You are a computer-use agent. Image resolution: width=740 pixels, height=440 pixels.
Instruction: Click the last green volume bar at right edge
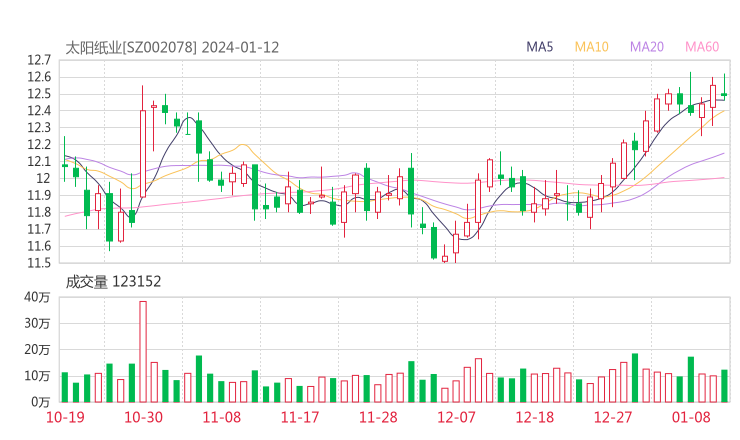pos(724,386)
